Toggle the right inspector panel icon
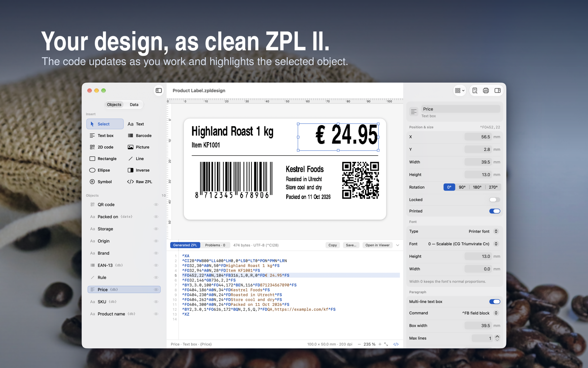588x368 pixels. click(x=497, y=91)
